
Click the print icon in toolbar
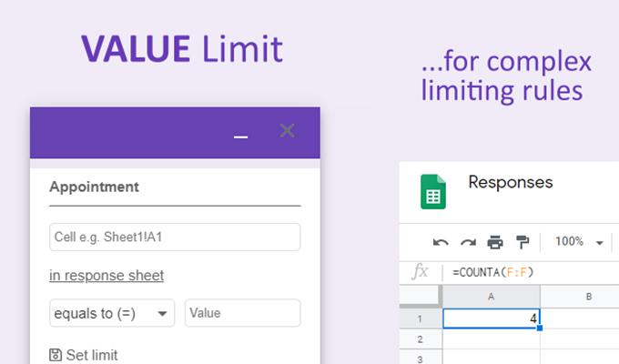[x=495, y=242]
